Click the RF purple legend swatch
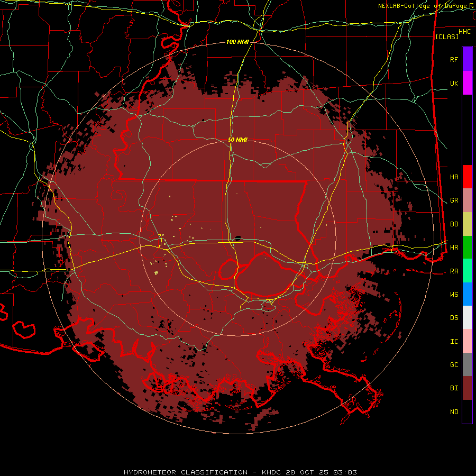Viewport: 476px width, 476px height. pyautogui.click(x=467, y=59)
